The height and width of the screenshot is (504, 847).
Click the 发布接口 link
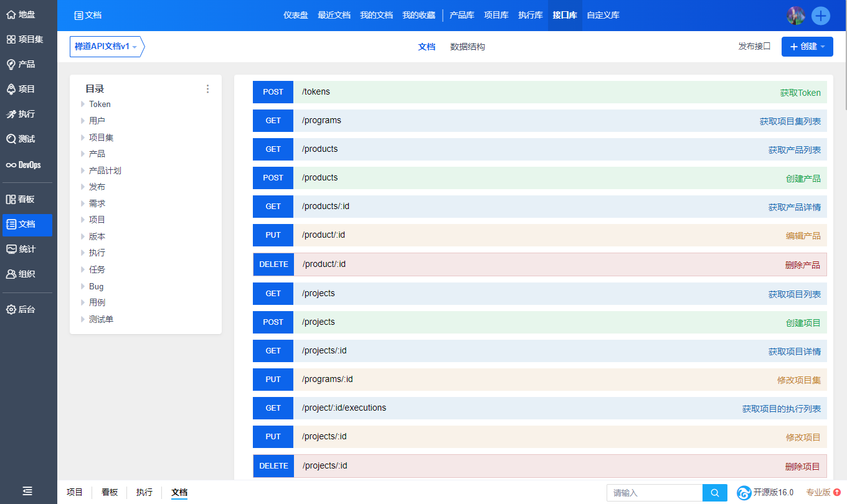(x=754, y=45)
